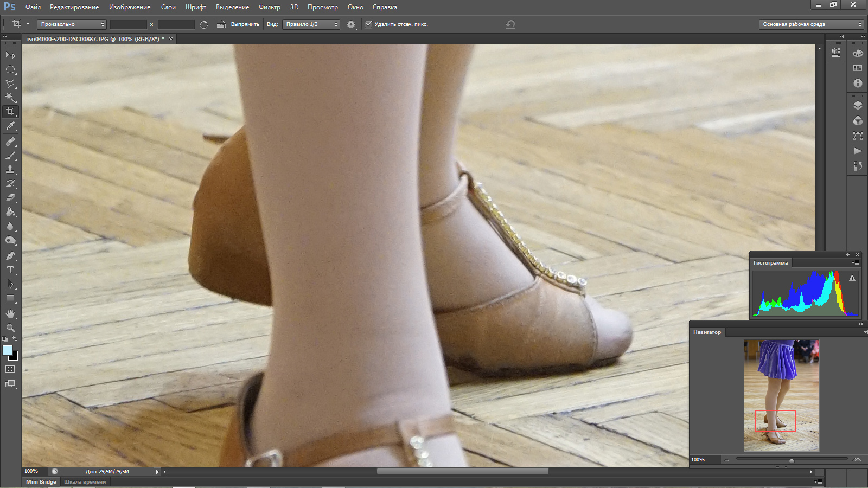Open the 'Произвольно' aspect ratio dropdown
Screen dimensions: 868x488
[x=72, y=24]
